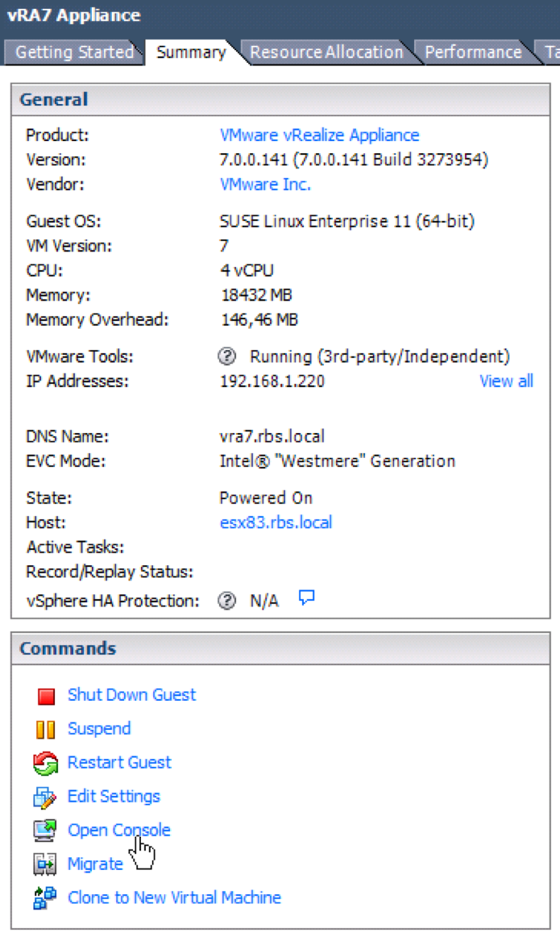Click View all IP addresses link
This screenshot has width=560, height=937.
pyautogui.click(x=506, y=381)
